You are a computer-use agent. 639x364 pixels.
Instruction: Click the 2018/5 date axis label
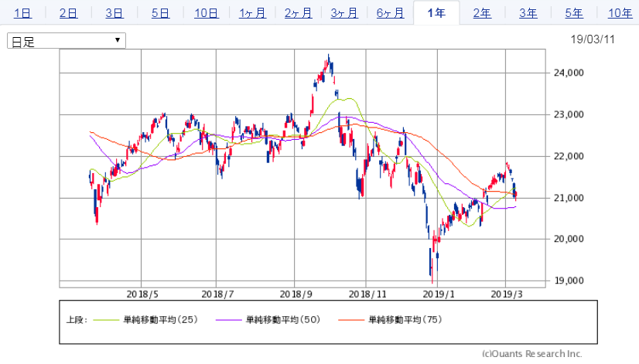142,294
